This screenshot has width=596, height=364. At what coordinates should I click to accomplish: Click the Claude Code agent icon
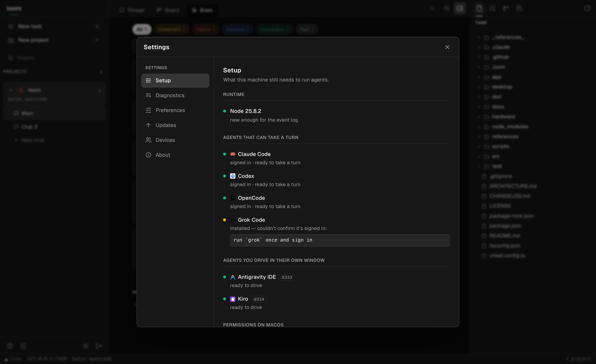point(233,154)
